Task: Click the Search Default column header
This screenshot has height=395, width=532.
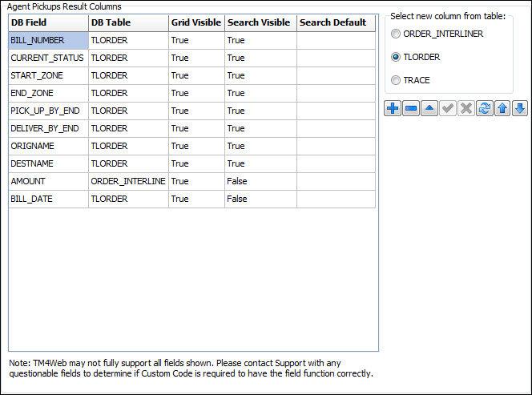Action: pos(337,22)
